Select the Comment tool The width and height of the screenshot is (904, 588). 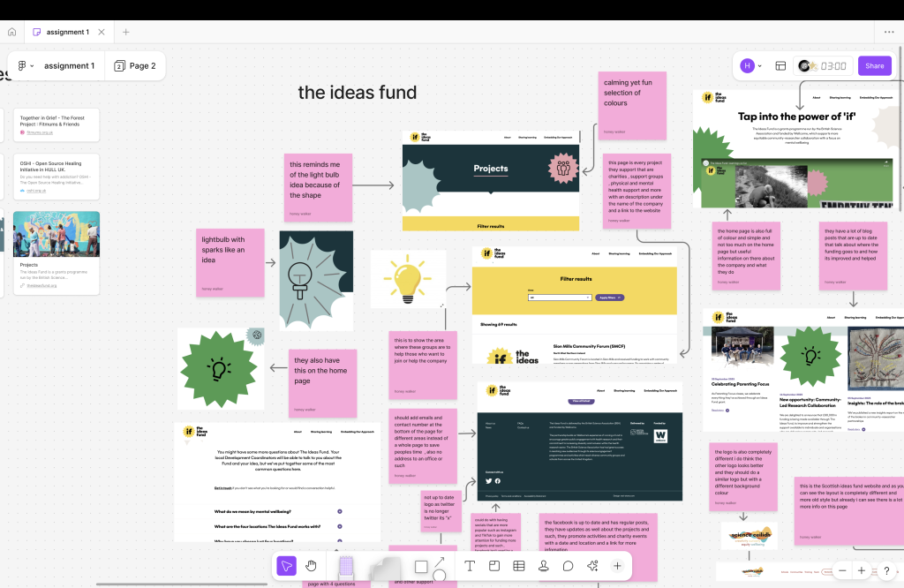[x=569, y=566]
